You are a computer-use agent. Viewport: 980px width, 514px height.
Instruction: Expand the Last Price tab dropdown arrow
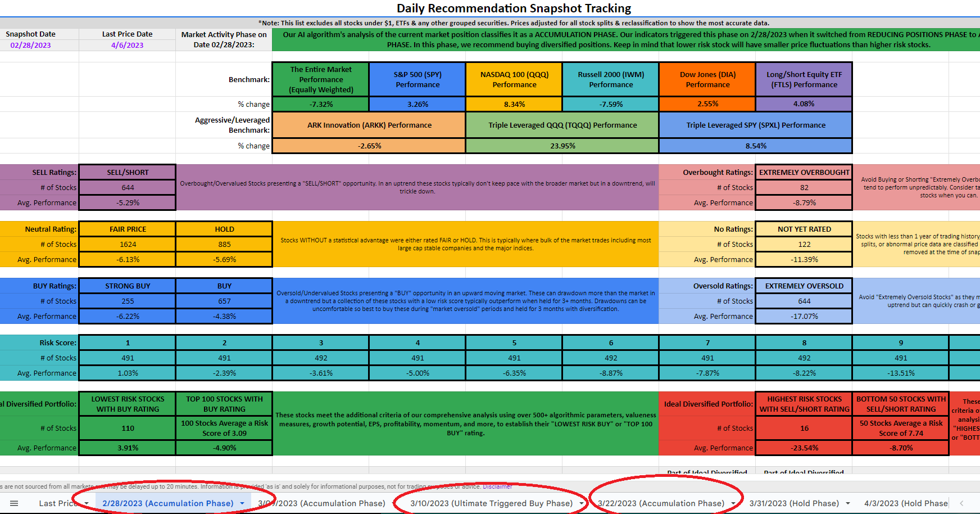(87, 503)
